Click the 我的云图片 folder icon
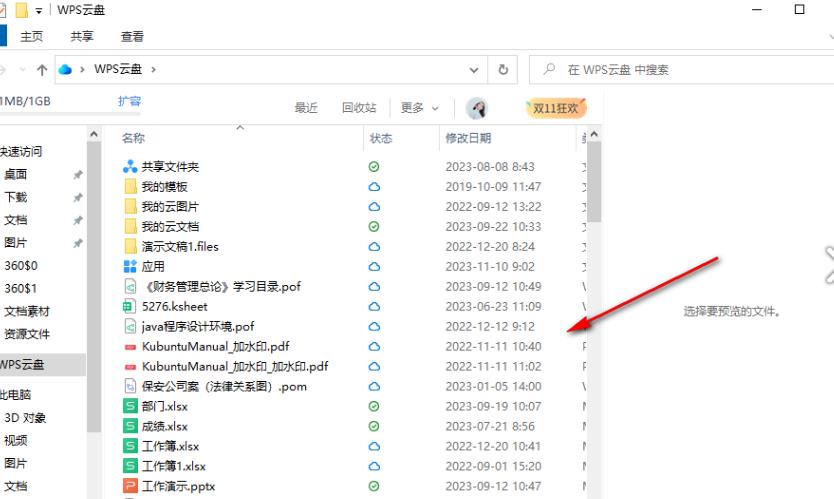This screenshot has width=834, height=499. click(130, 206)
